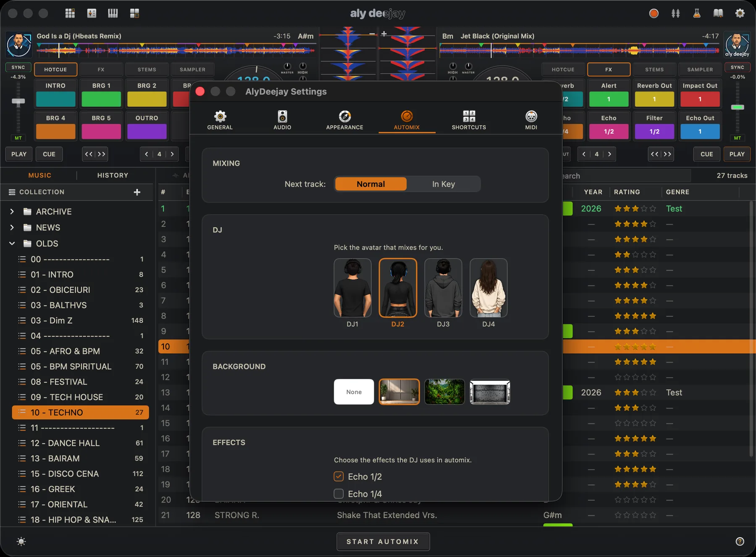This screenshot has height=557, width=756.
Task: Collapse the OLDS folder
Action: 12,243
